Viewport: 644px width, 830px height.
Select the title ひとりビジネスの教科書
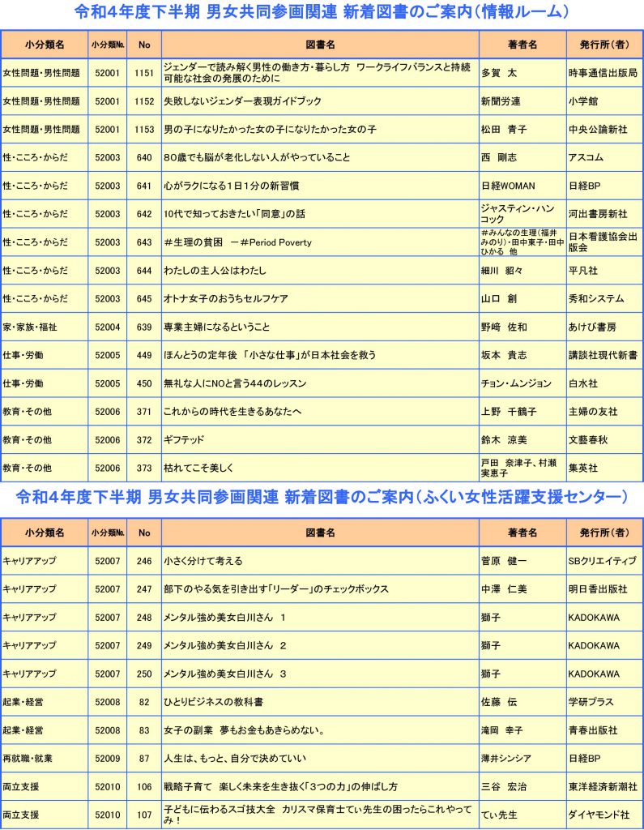point(213,702)
